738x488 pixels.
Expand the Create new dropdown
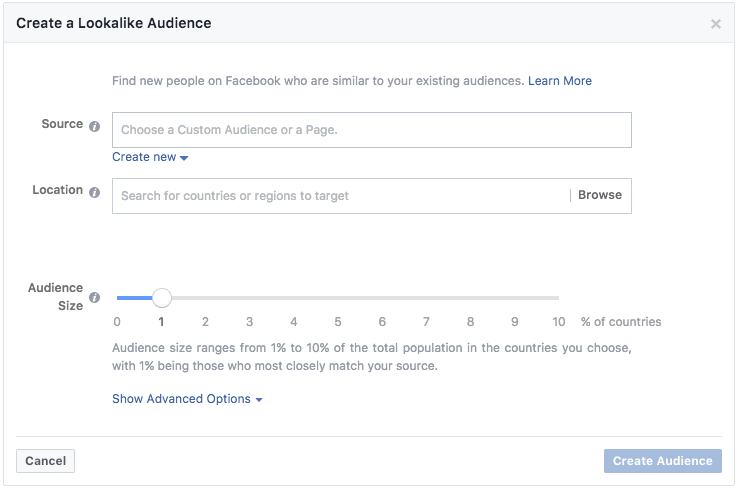[150, 157]
